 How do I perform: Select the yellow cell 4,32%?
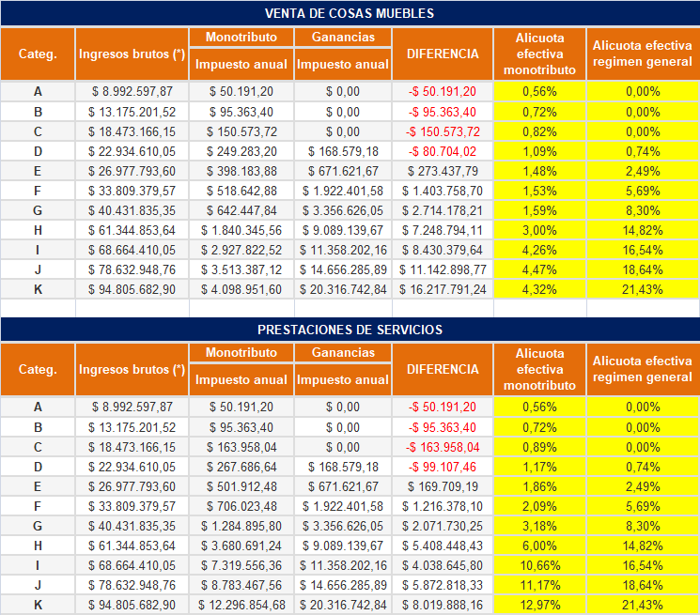pyautogui.click(x=539, y=289)
